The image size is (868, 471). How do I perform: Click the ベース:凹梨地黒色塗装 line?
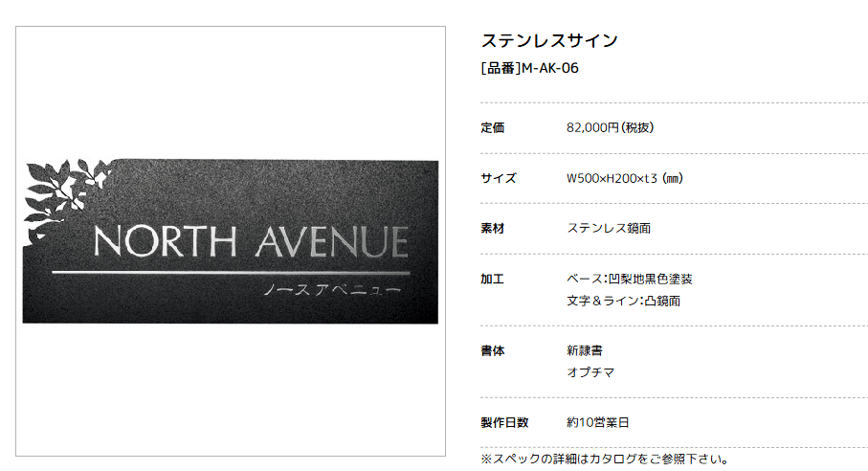click(630, 280)
